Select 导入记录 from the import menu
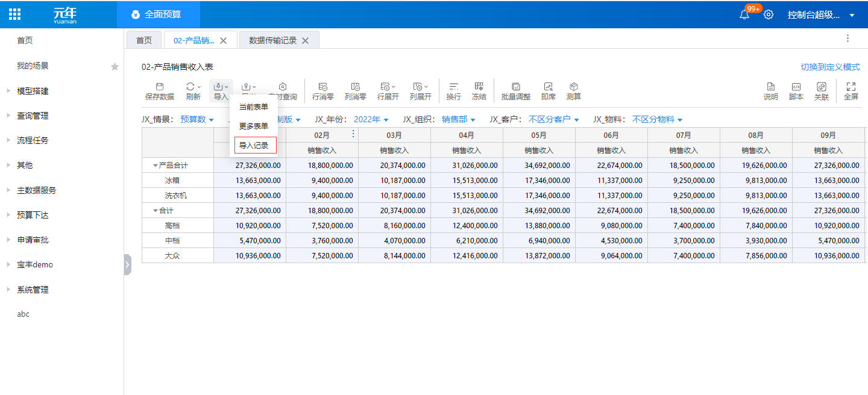Image resolution: width=868 pixels, height=395 pixels. pyautogui.click(x=254, y=145)
